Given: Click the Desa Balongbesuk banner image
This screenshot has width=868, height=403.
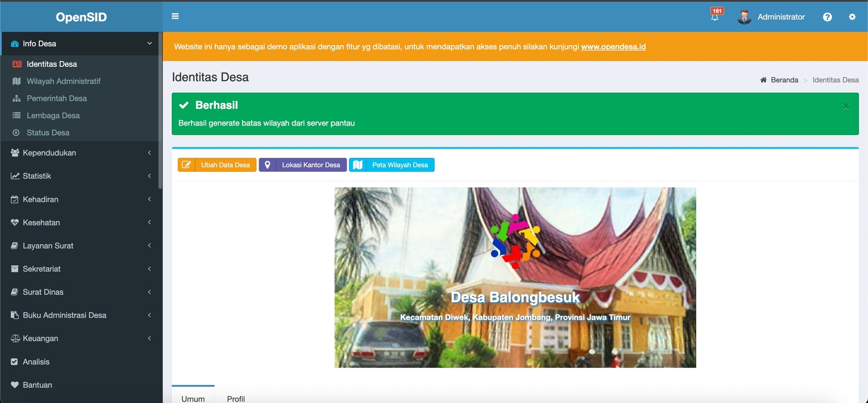Looking at the screenshot, I should click(x=515, y=278).
